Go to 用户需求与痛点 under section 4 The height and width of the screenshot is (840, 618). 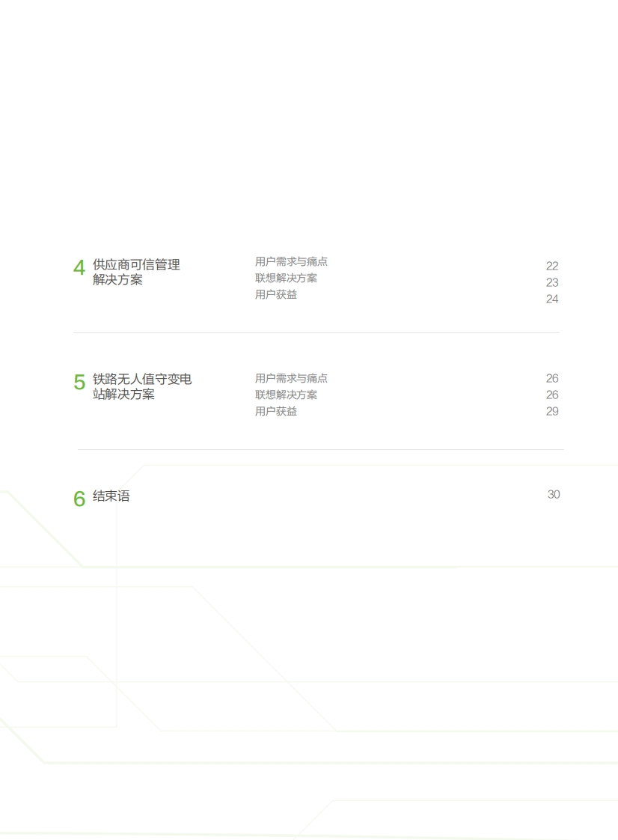[291, 261]
